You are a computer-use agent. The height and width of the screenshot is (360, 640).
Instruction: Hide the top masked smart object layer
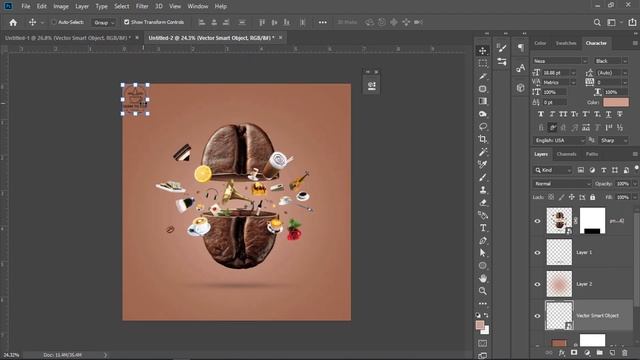(537, 221)
